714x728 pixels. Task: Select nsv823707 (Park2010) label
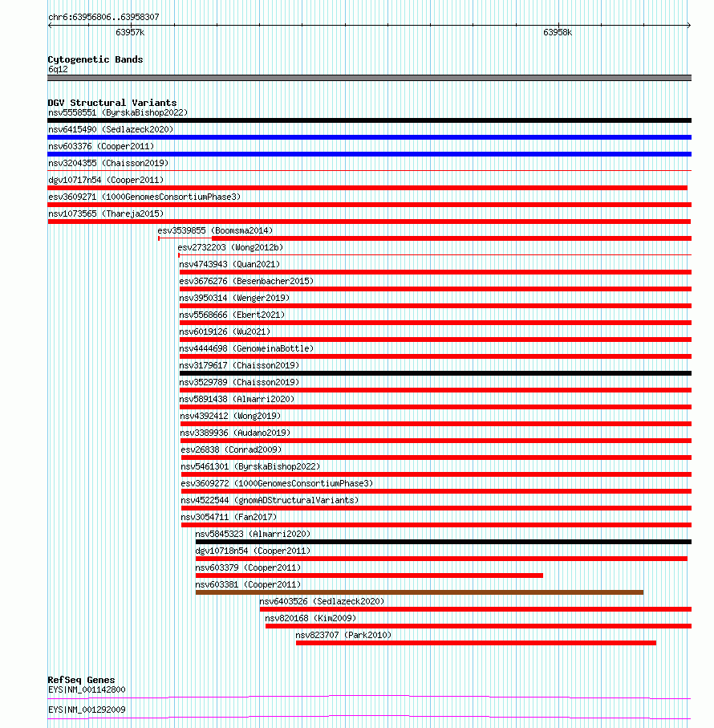[344, 635]
